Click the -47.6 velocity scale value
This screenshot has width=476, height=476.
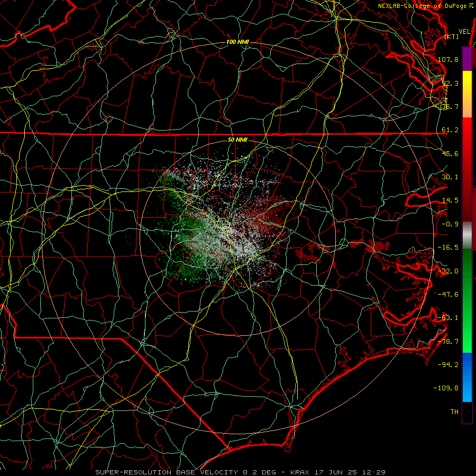pyautogui.click(x=448, y=295)
